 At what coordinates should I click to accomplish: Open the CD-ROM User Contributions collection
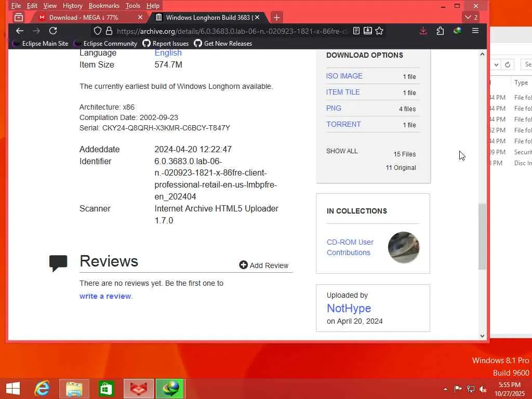tap(350, 247)
